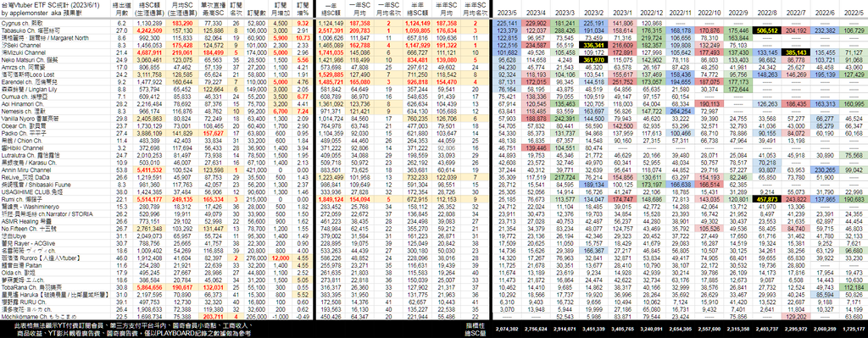The width and height of the screenshot is (868, 338).
Task: Select the Mizuki Channel name cell
Action: tap(23, 53)
